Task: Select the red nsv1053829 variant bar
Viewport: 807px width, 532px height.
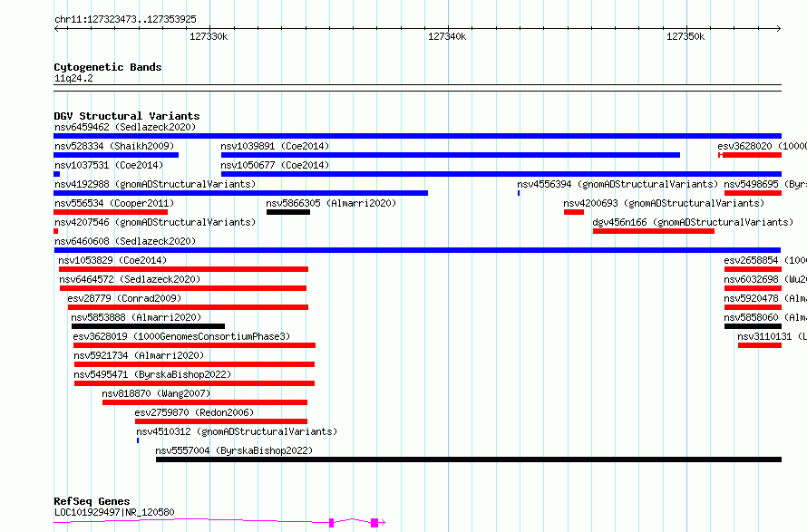Action: (x=184, y=269)
